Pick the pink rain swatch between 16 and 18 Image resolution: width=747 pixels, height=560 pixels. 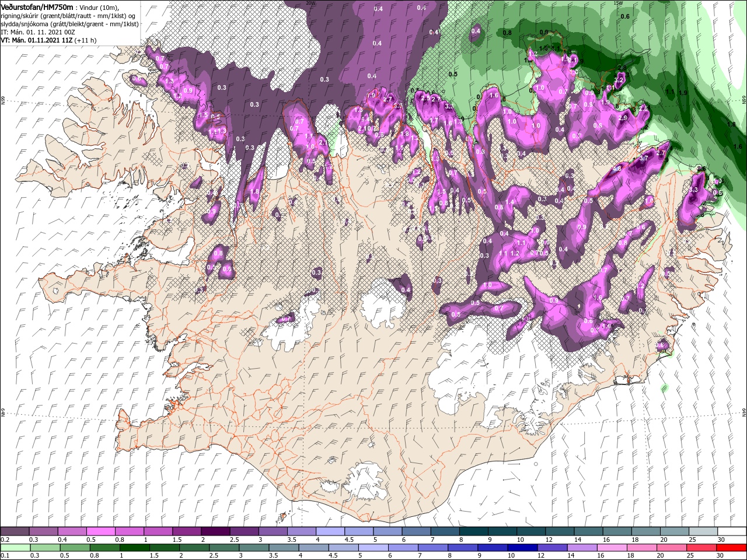click(x=613, y=548)
